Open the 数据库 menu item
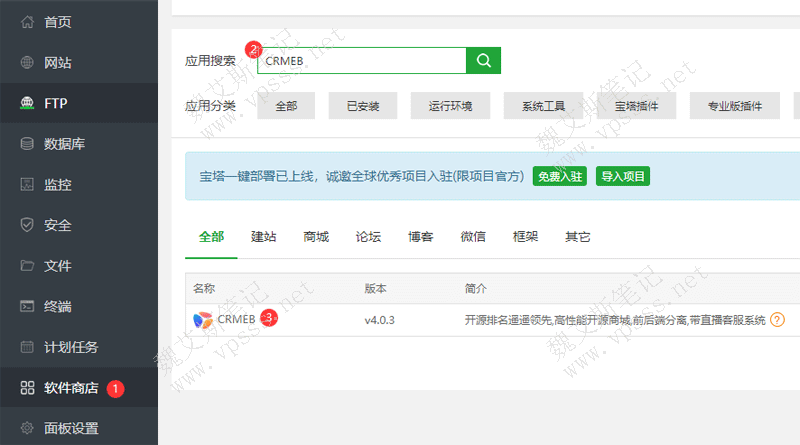The image size is (800, 445). [79, 144]
